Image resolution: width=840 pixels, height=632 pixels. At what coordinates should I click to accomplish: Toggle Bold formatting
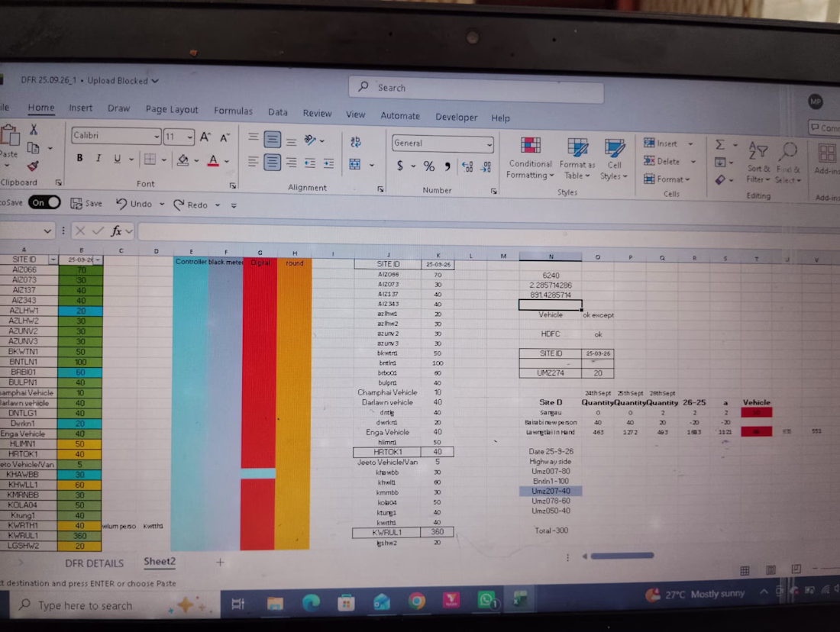(x=80, y=158)
